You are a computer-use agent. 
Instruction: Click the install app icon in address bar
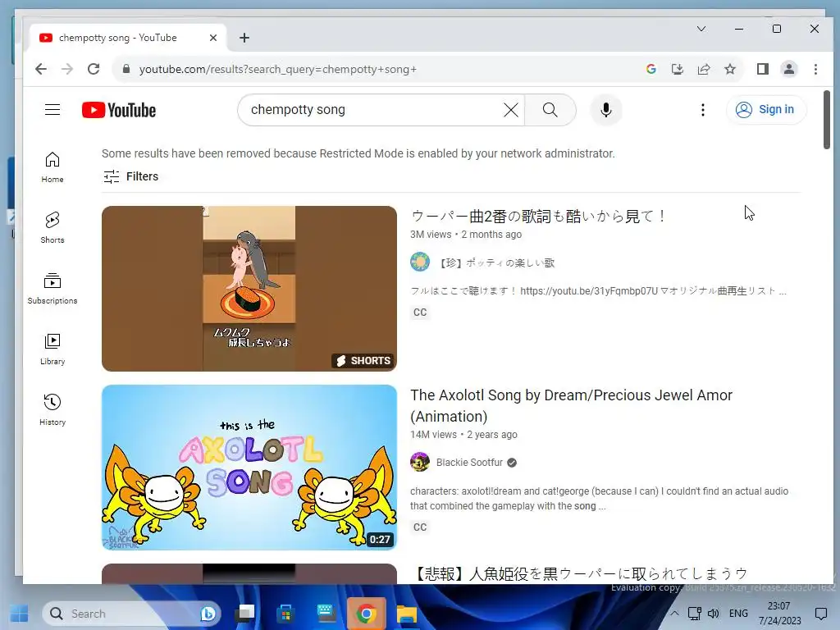coord(678,69)
